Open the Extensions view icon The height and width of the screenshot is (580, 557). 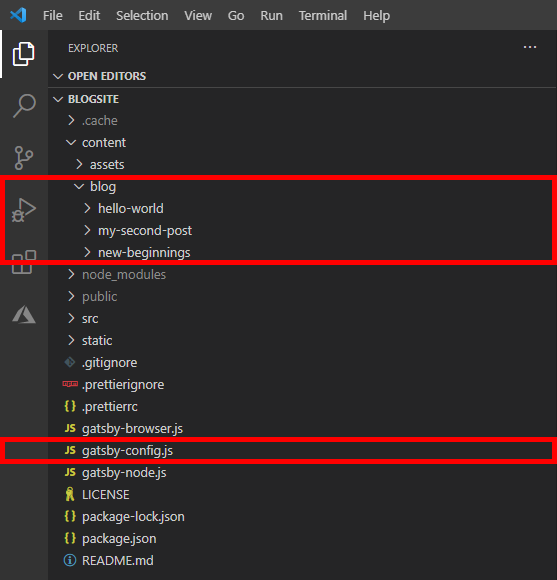24,262
